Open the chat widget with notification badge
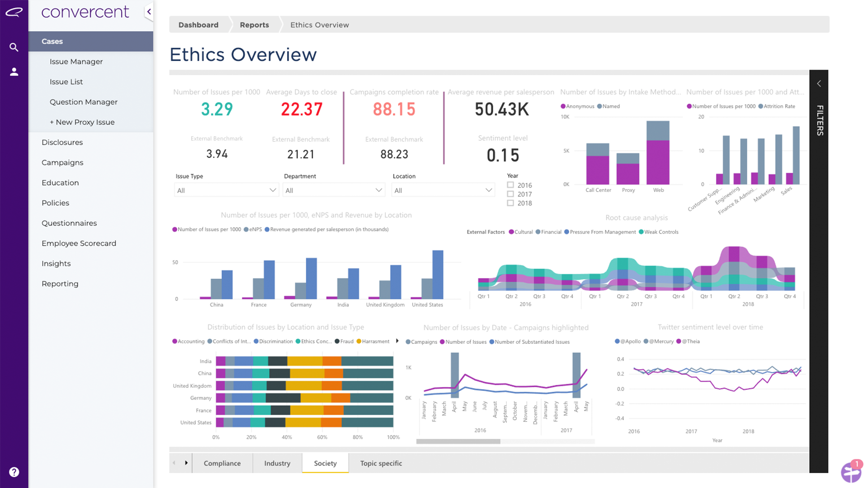Viewport: 868px width, 488px height. click(x=851, y=472)
